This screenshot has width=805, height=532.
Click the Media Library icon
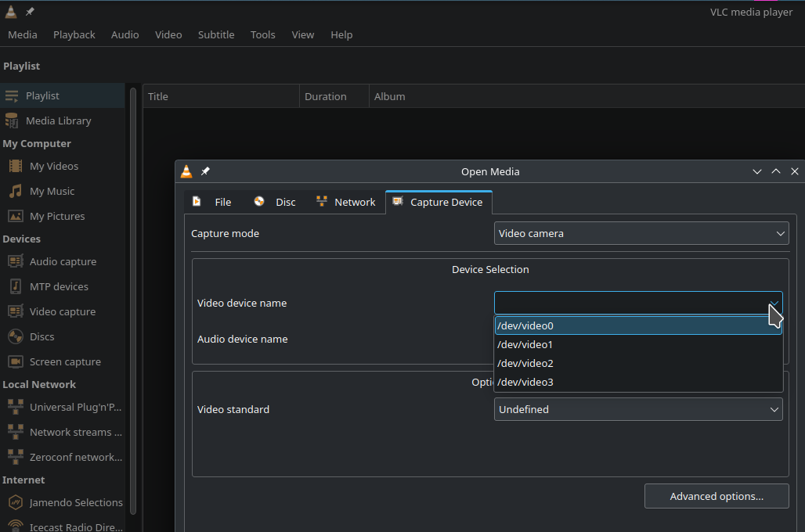(12, 120)
